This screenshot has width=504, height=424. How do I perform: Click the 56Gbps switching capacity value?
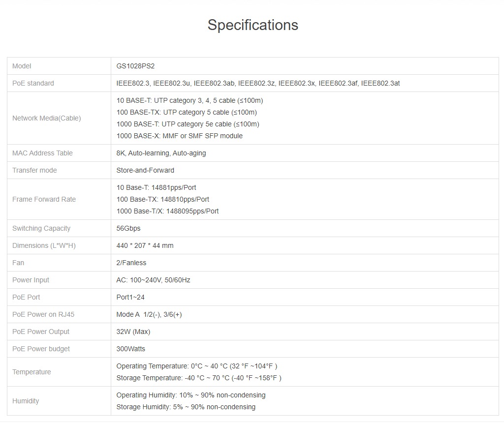click(128, 228)
